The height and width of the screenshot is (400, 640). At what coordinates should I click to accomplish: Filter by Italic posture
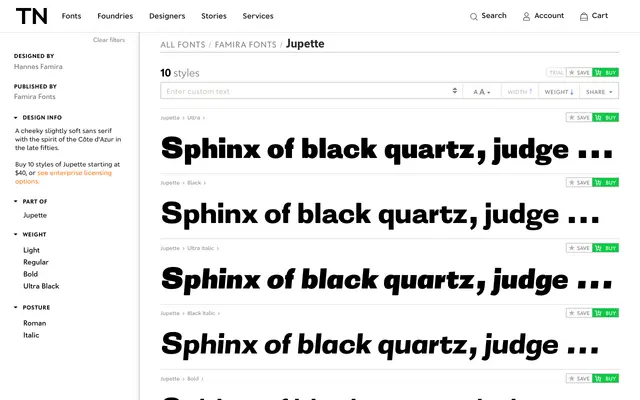[x=31, y=335]
